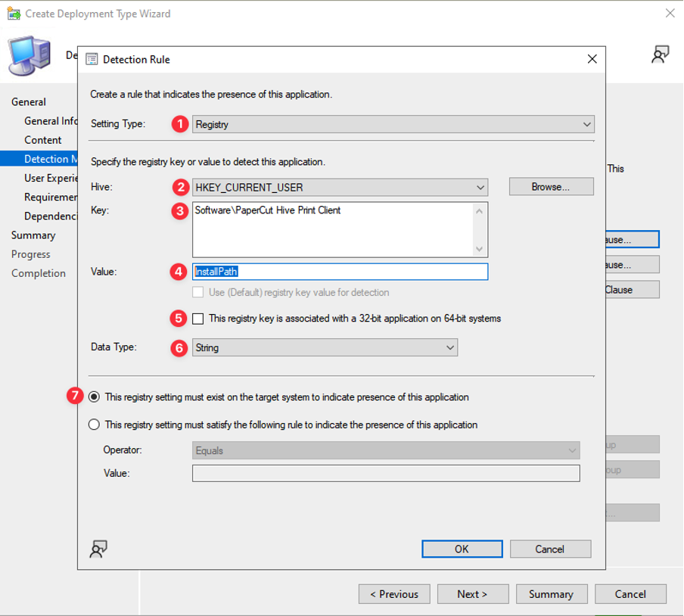Click OK in the Detection Rule dialog
684x616 pixels.
(x=462, y=549)
